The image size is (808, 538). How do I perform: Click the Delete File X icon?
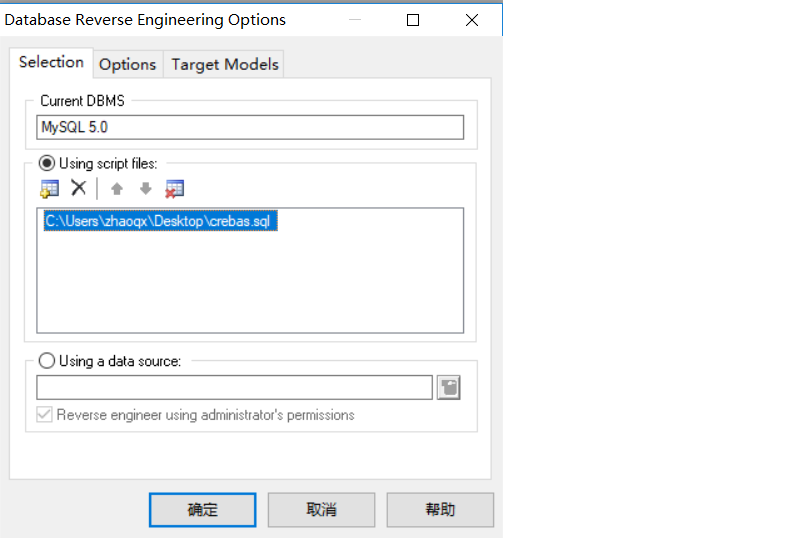tap(78, 188)
